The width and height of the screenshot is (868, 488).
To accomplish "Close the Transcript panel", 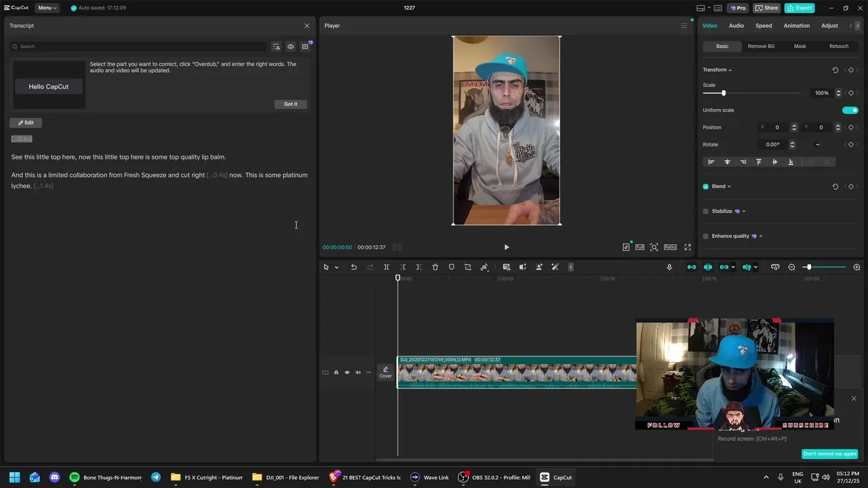I will tap(307, 26).
